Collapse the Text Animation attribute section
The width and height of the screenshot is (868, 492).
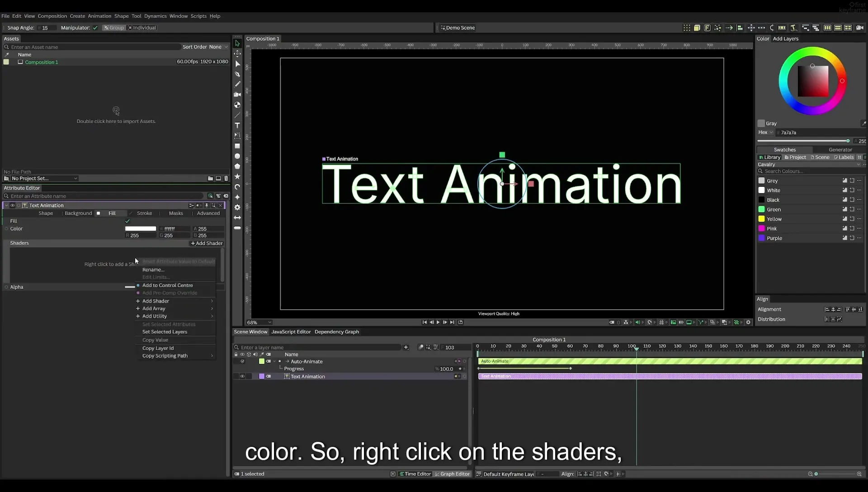6,205
